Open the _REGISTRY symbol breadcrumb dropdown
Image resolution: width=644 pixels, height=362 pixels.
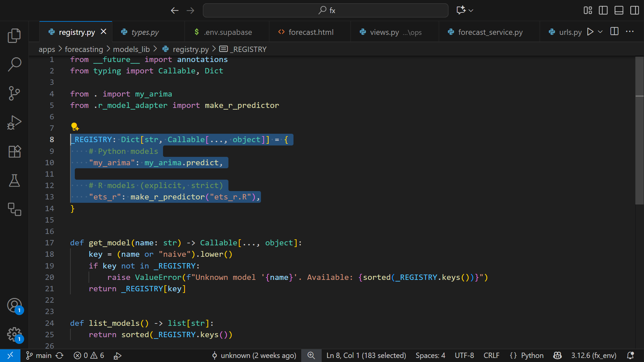tap(248, 49)
